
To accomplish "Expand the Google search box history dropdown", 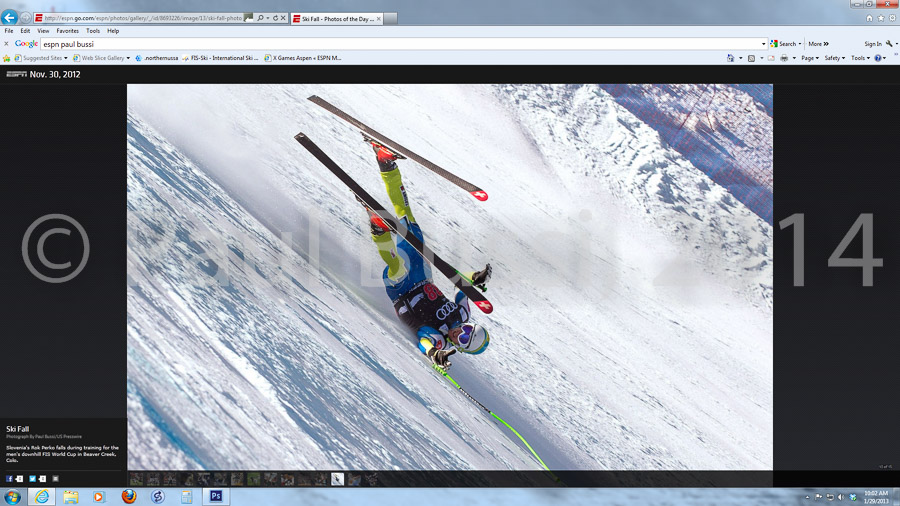I will click(763, 44).
